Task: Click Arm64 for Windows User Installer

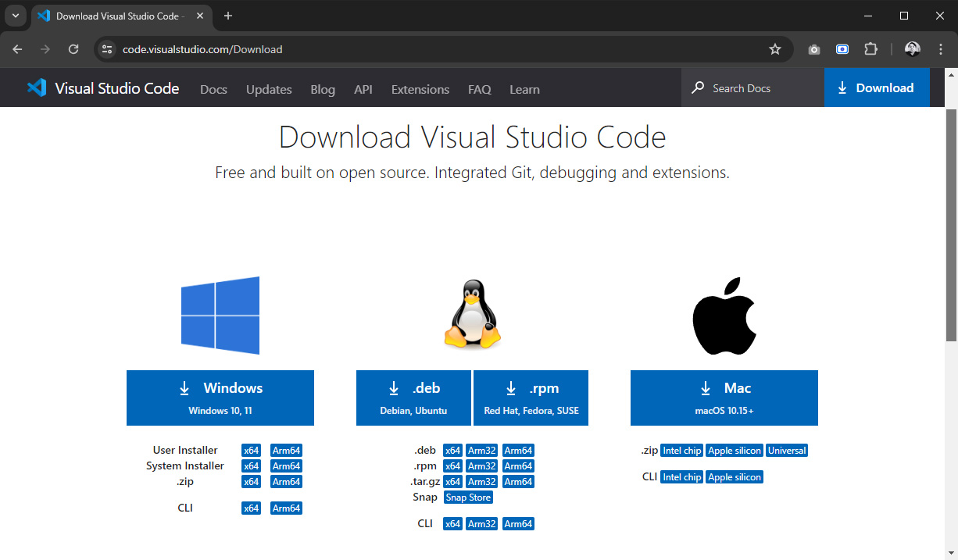Action: click(x=286, y=451)
